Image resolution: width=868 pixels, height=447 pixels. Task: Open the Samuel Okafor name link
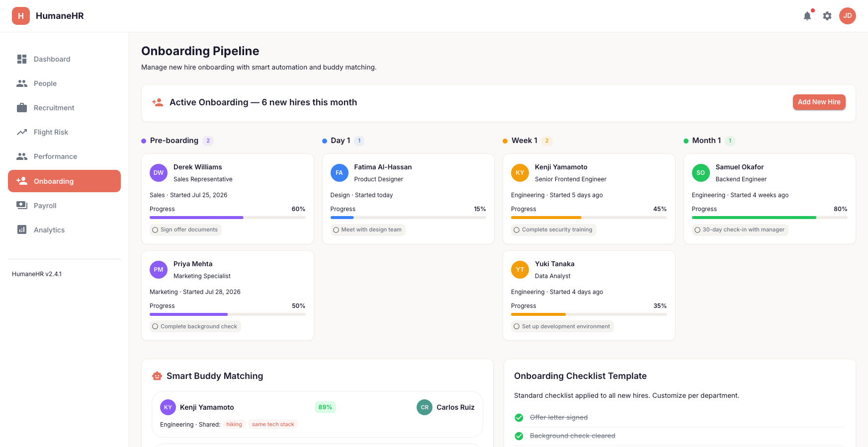[739, 167]
